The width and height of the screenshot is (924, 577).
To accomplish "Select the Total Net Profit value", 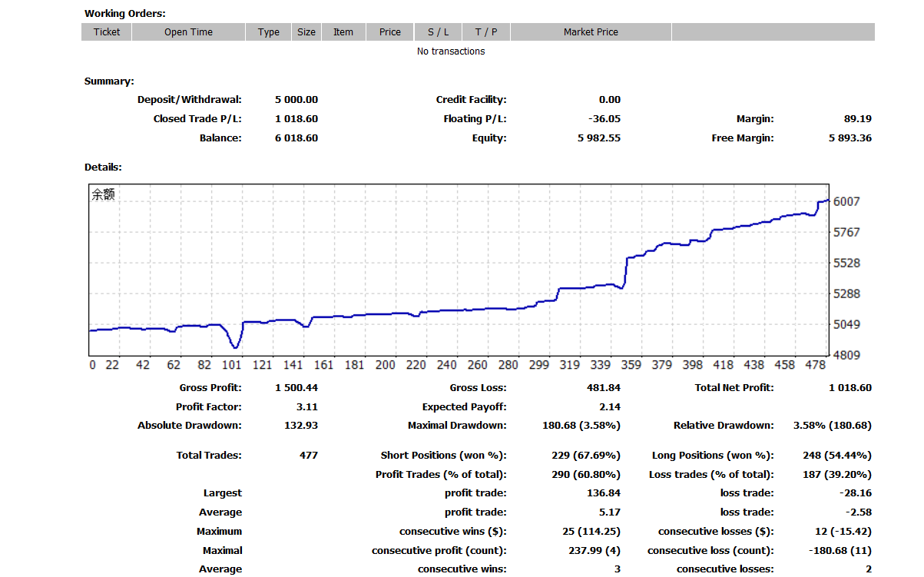I will 850,387.
